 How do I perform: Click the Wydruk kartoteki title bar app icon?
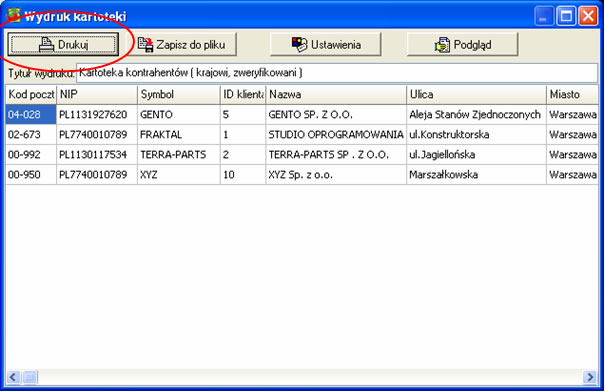pos(14,16)
